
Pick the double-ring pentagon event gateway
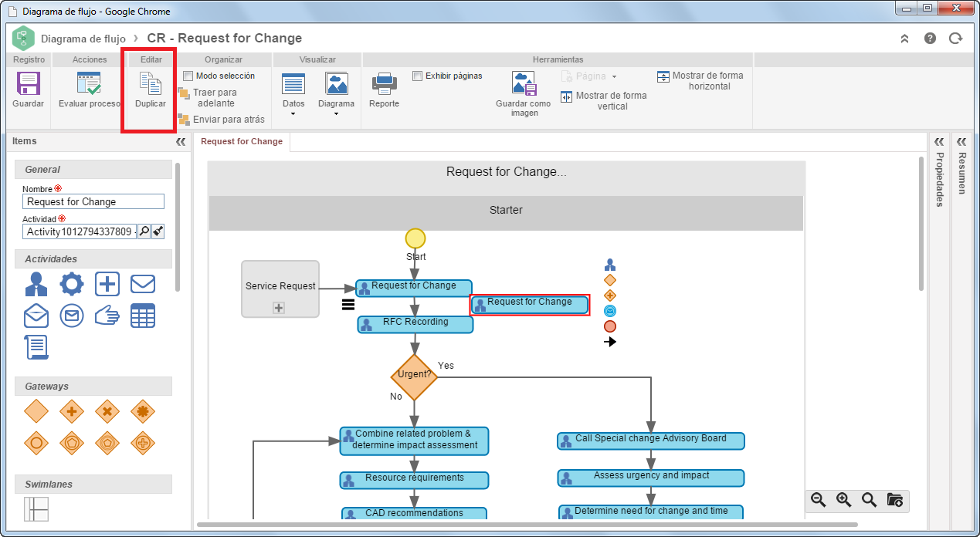tap(107, 443)
